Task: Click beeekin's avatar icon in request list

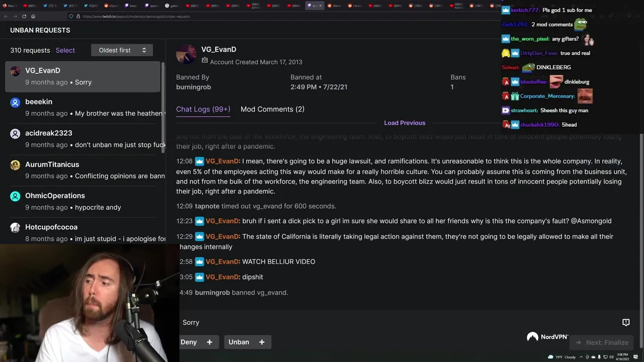Action: (x=15, y=103)
